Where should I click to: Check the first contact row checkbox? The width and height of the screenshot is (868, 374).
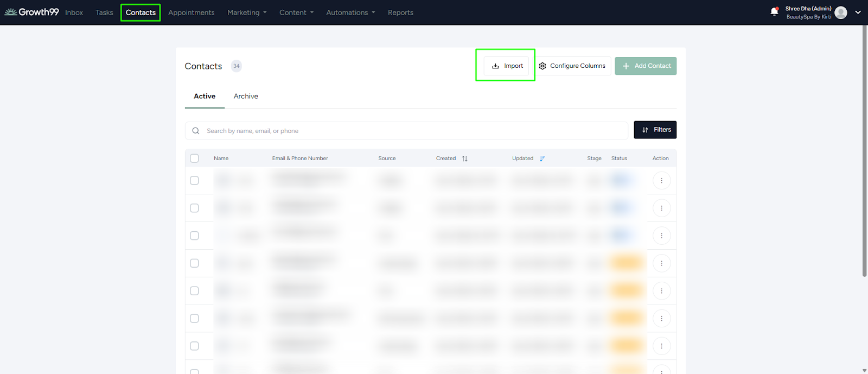[x=195, y=181]
